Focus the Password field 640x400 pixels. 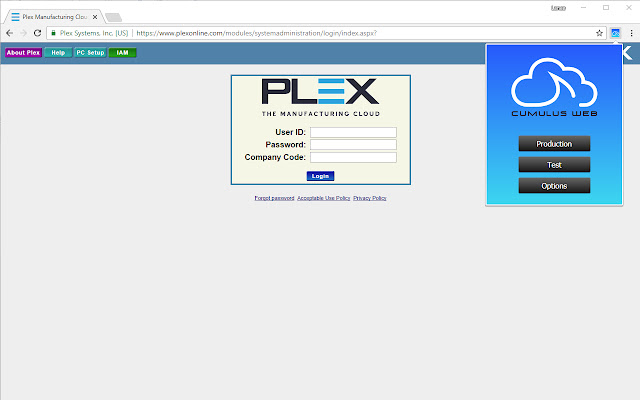[x=353, y=144]
